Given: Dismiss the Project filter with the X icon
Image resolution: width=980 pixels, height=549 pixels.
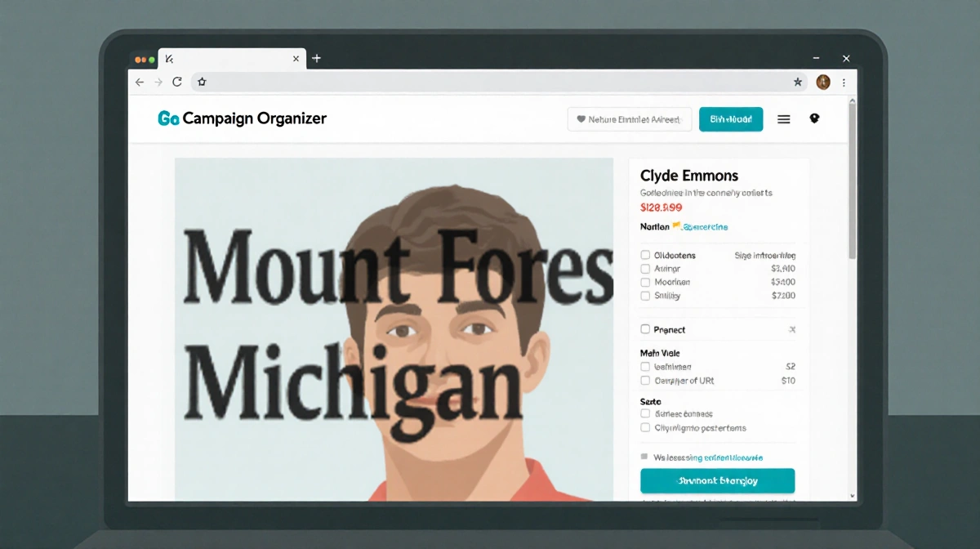Looking at the screenshot, I should [791, 329].
